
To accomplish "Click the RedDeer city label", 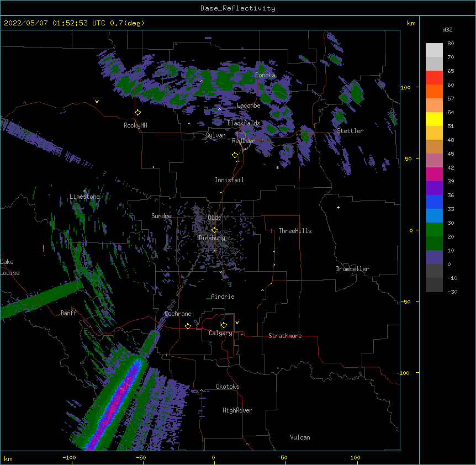I will tap(244, 141).
